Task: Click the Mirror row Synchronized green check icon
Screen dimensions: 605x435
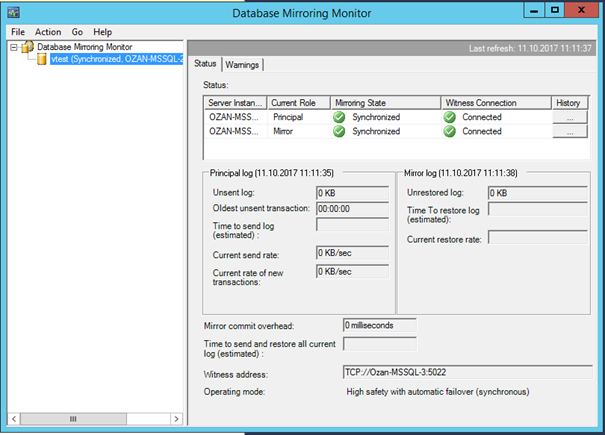Action: coord(337,131)
